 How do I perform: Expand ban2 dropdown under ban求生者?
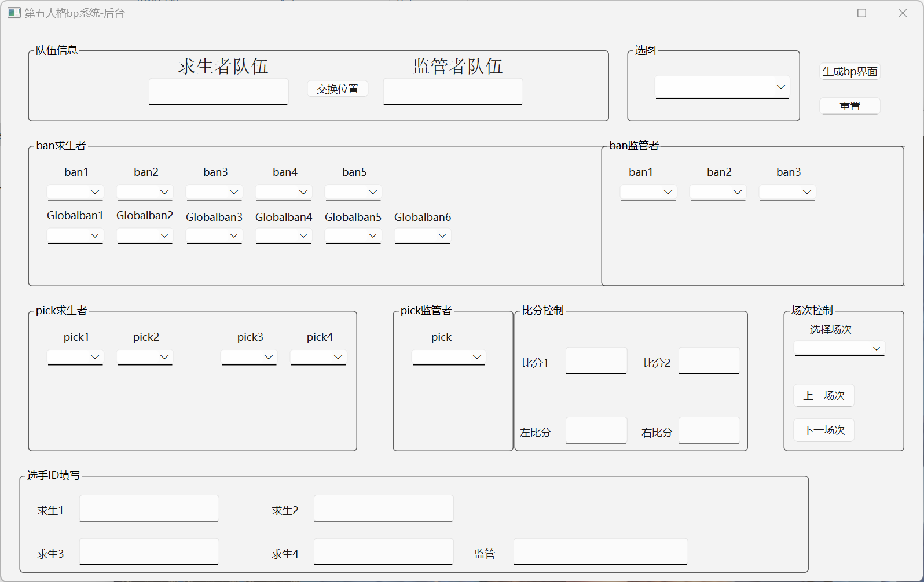(145, 192)
